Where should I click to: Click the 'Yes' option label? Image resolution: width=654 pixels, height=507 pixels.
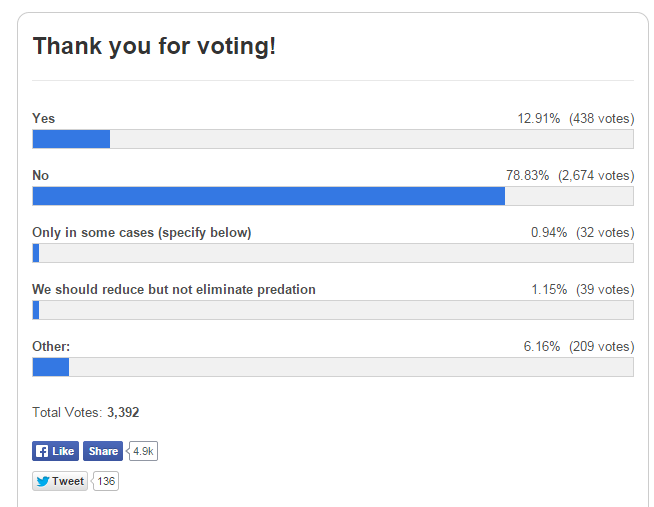point(44,118)
